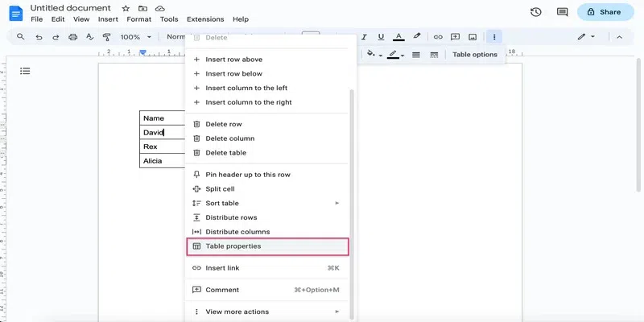This screenshot has height=322, width=644.
Task: Click the add comment toolbar icon
Action: click(x=455, y=37)
